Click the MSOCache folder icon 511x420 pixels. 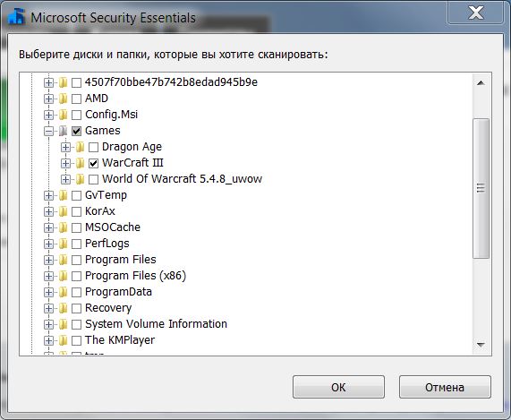tap(64, 227)
